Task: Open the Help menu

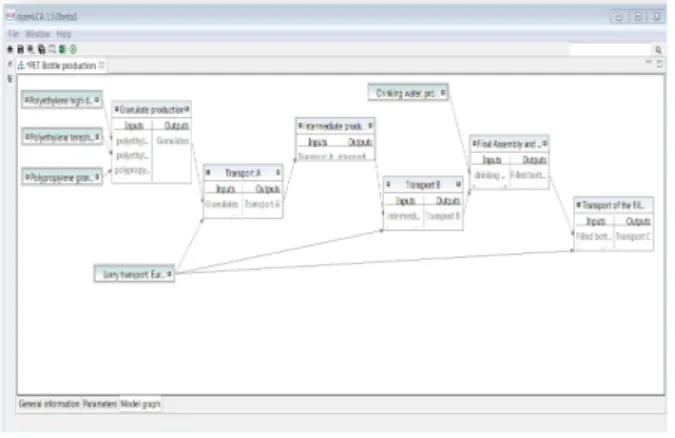Action: pos(64,34)
